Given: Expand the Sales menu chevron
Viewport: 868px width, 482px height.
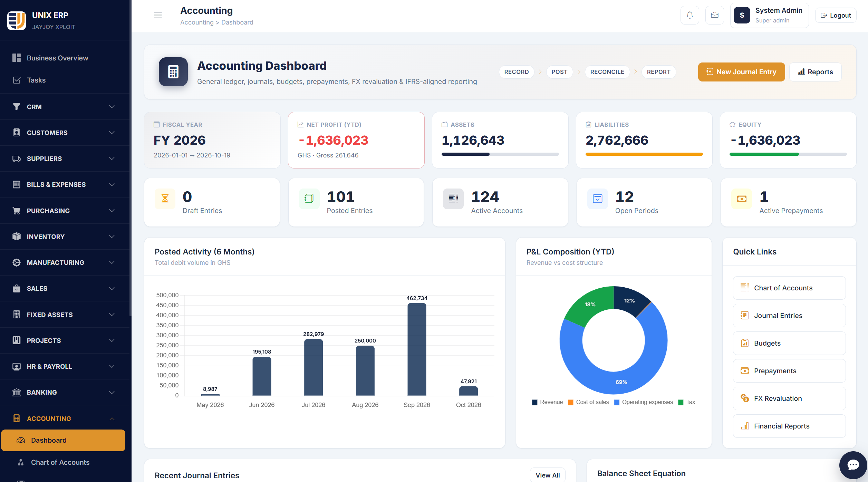Looking at the screenshot, I should point(112,288).
